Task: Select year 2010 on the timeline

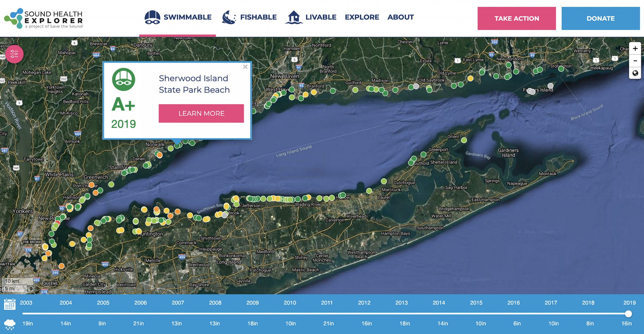Action: (x=290, y=303)
